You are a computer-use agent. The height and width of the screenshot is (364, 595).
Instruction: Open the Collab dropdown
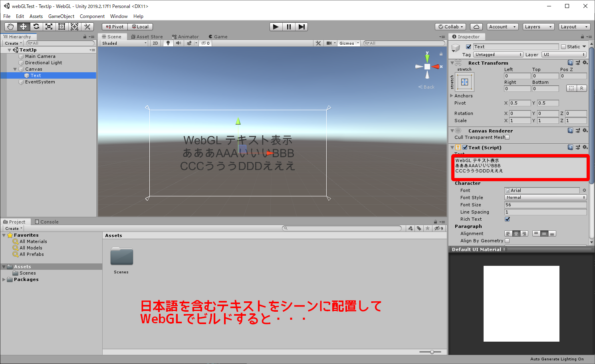(451, 27)
